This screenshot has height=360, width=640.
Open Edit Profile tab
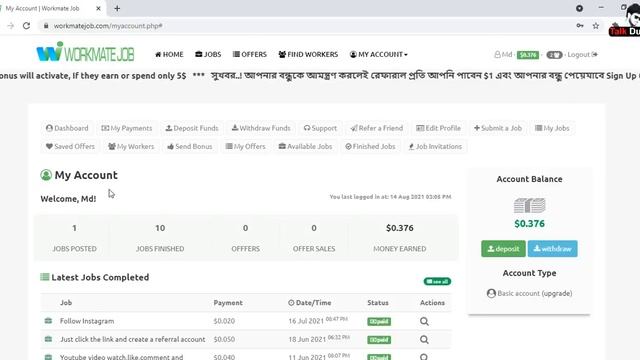(438, 128)
